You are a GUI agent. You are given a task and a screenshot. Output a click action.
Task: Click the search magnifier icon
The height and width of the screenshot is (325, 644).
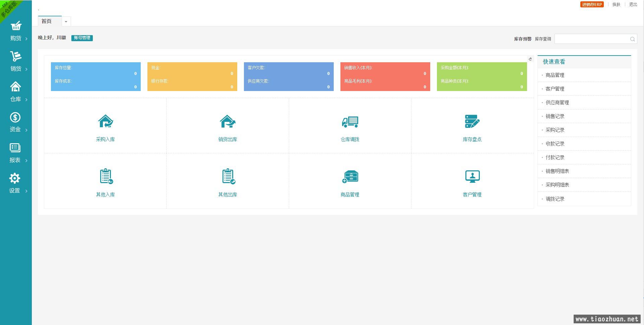(x=632, y=39)
